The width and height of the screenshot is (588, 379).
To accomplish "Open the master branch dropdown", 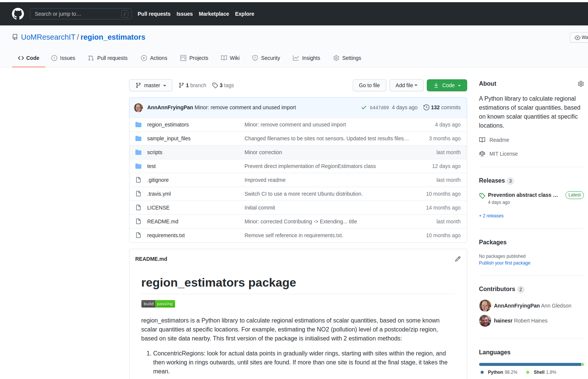I will coord(151,85).
